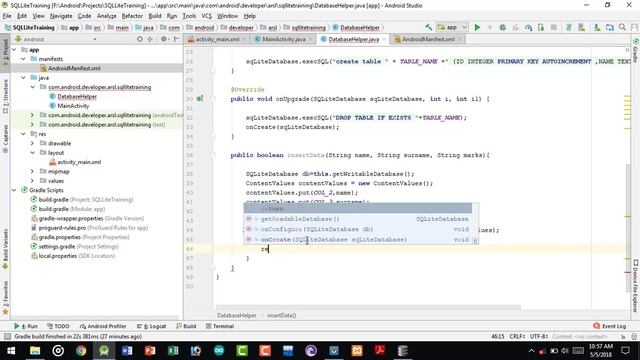Image resolution: width=640 pixels, height=360 pixels.
Task: Click the gear settings icon in Project panel
Action: click(x=164, y=39)
